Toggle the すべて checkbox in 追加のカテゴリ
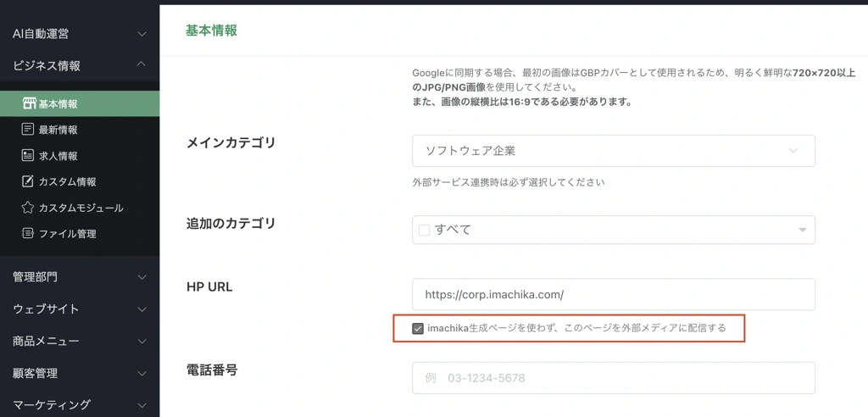Viewport: 868px width, 417px height. click(x=425, y=231)
